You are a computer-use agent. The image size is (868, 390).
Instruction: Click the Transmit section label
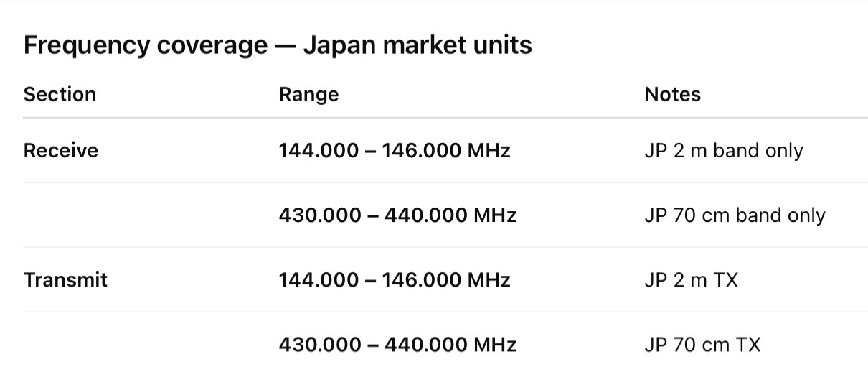click(x=65, y=280)
